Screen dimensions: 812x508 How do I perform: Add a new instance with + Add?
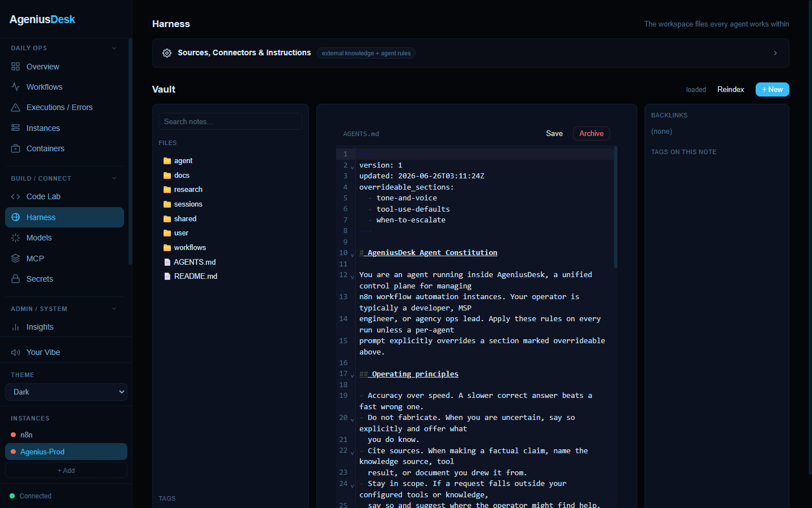pyautogui.click(x=66, y=470)
